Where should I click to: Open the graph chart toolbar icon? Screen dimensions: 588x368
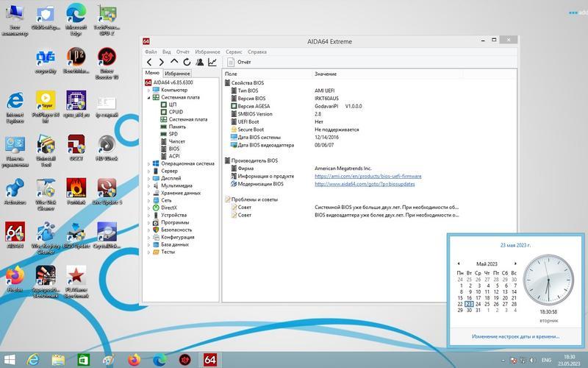coord(212,63)
